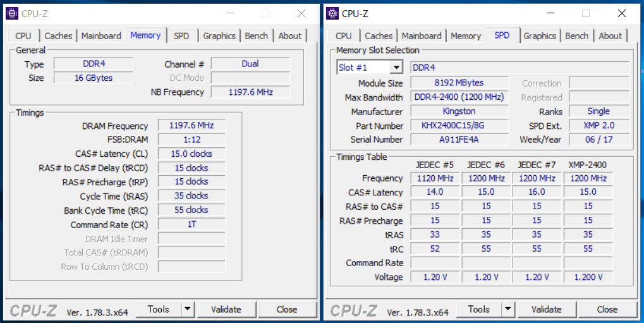Click the FSB:DRAM 1:12 value
This screenshot has width=644, height=323.
point(191,140)
